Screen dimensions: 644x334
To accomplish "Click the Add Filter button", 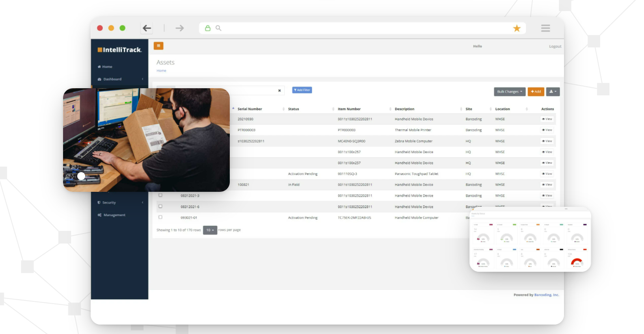I will tap(302, 90).
